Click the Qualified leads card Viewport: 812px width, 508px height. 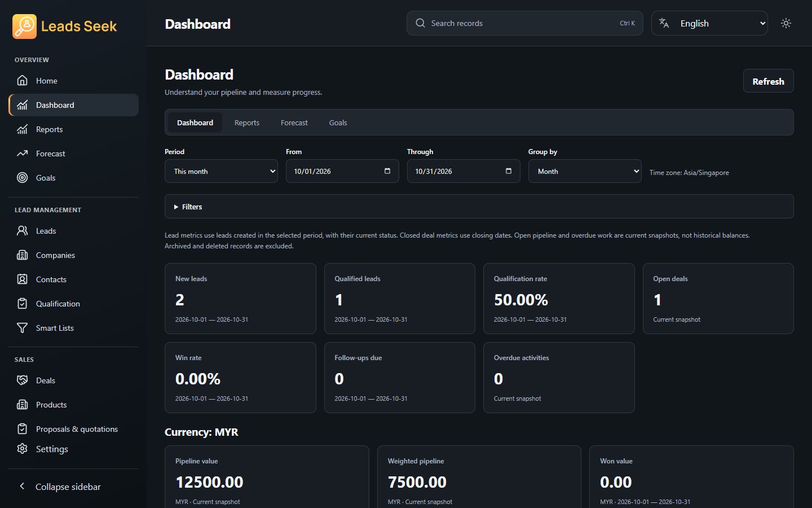click(x=399, y=299)
